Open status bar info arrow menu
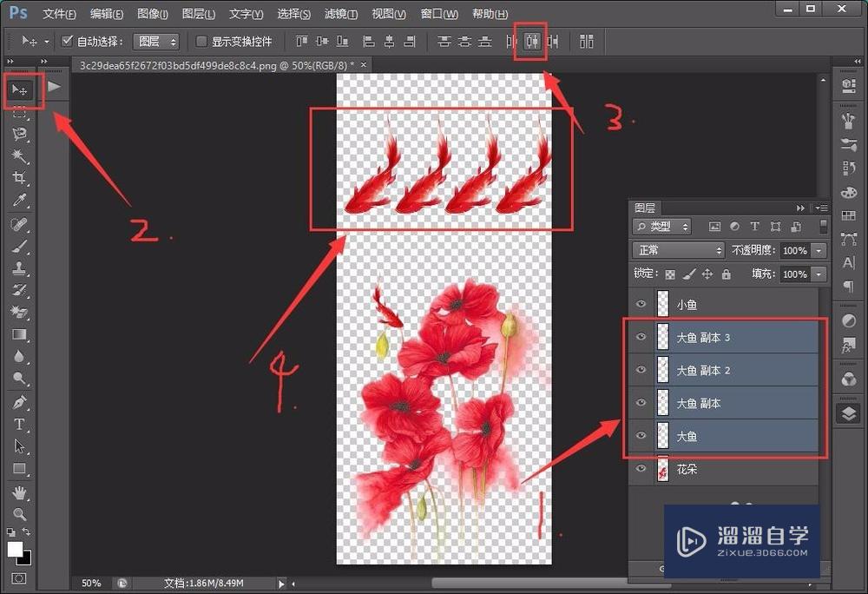The image size is (868, 594). pos(281,584)
